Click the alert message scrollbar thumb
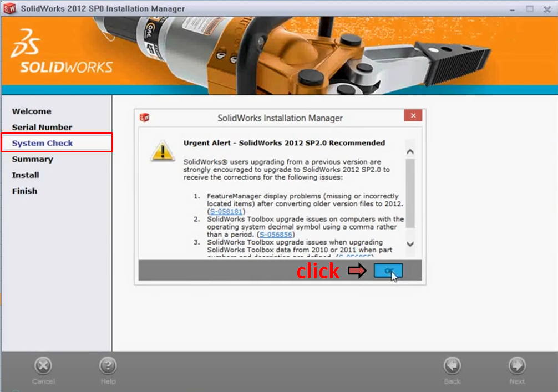 coord(410,194)
